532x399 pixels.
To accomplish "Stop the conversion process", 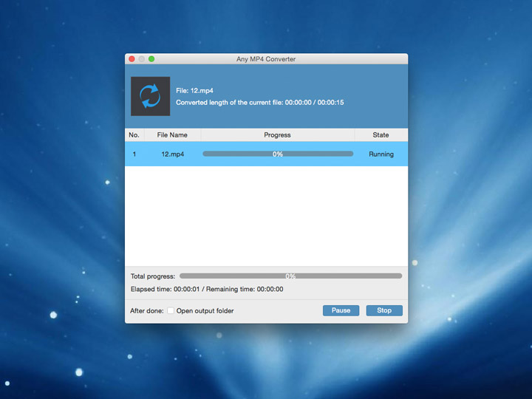I will 384,310.
